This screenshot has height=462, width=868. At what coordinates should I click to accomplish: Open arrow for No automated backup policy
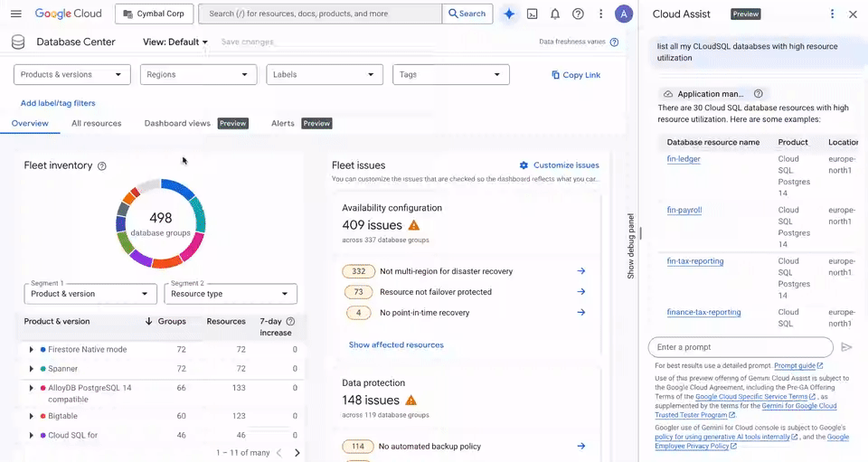coord(580,446)
